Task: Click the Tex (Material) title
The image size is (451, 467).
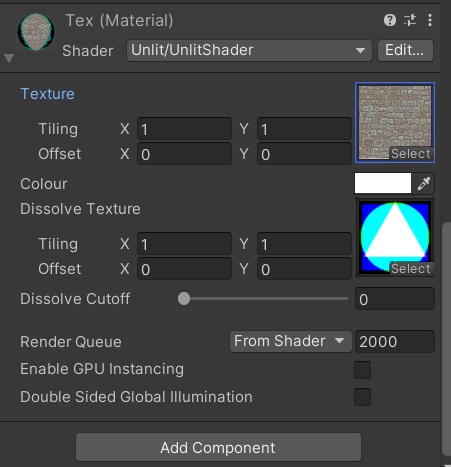Action: pyautogui.click(x=119, y=21)
